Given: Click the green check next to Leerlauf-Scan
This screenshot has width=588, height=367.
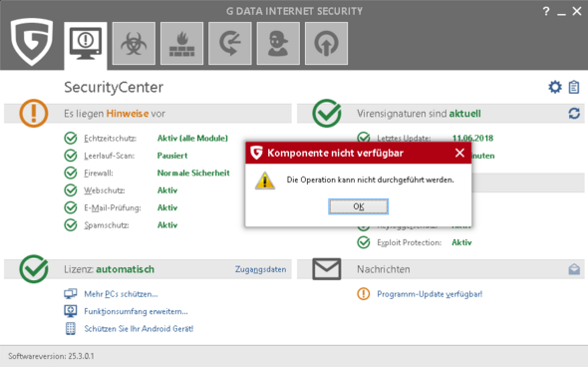Looking at the screenshot, I should point(71,156).
